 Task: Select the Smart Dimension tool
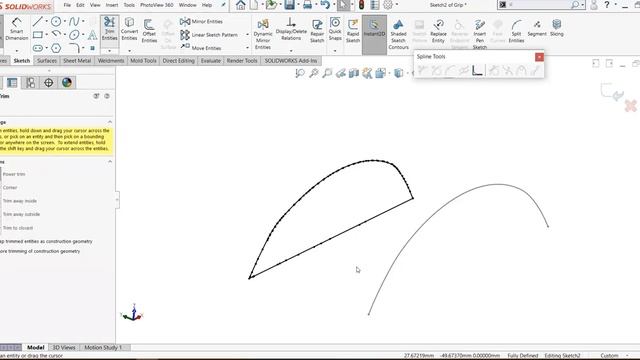click(x=16, y=29)
